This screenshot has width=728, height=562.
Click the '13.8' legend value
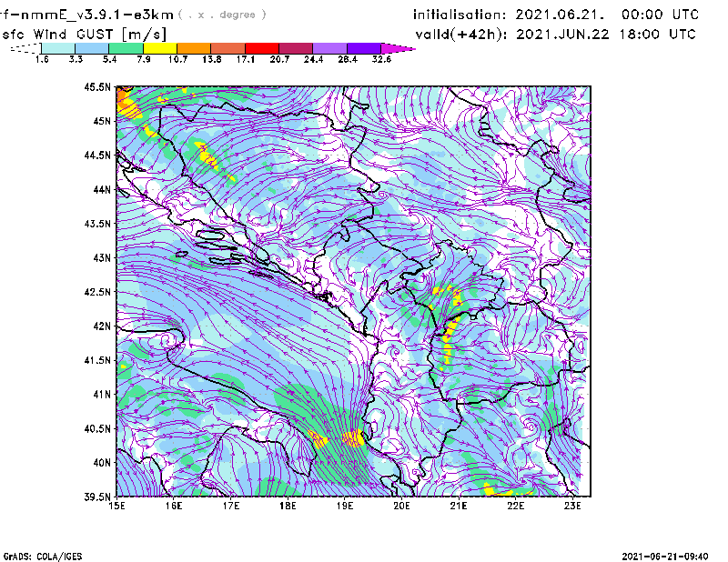pyautogui.click(x=212, y=59)
